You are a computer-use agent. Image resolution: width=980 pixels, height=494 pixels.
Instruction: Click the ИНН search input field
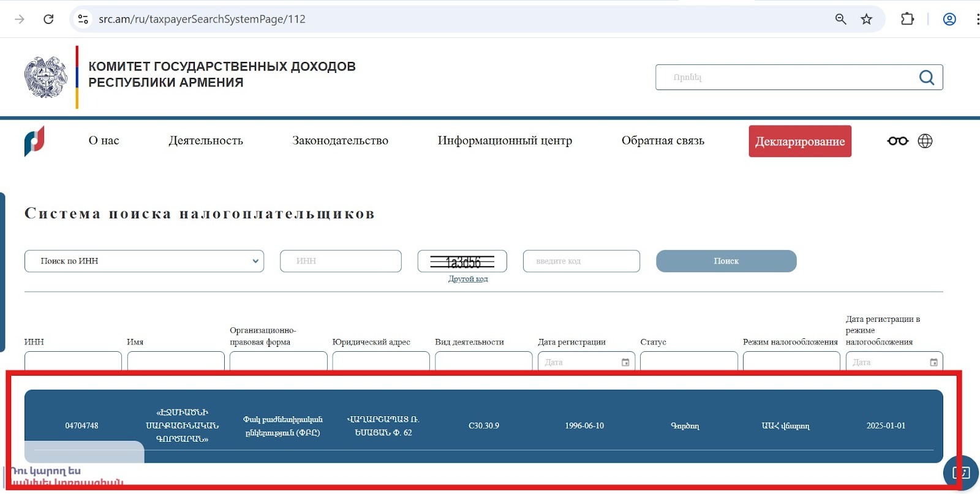pyautogui.click(x=341, y=261)
